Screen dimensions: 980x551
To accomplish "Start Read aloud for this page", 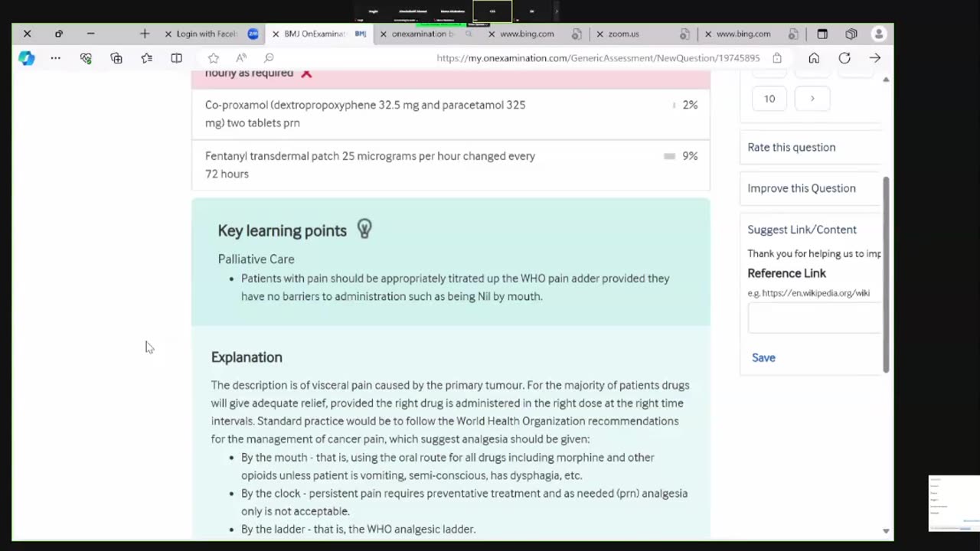I will pyautogui.click(x=241, y=58).
